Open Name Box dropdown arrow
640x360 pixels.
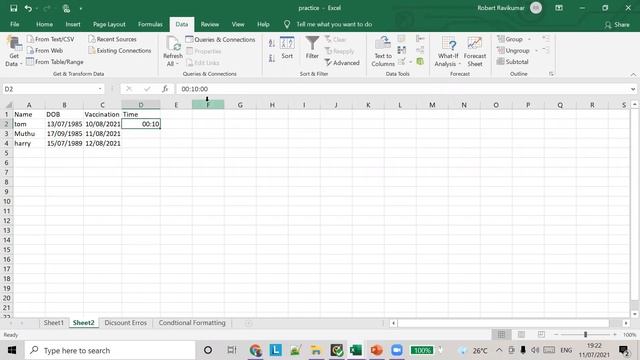click(x=100, y=89)
